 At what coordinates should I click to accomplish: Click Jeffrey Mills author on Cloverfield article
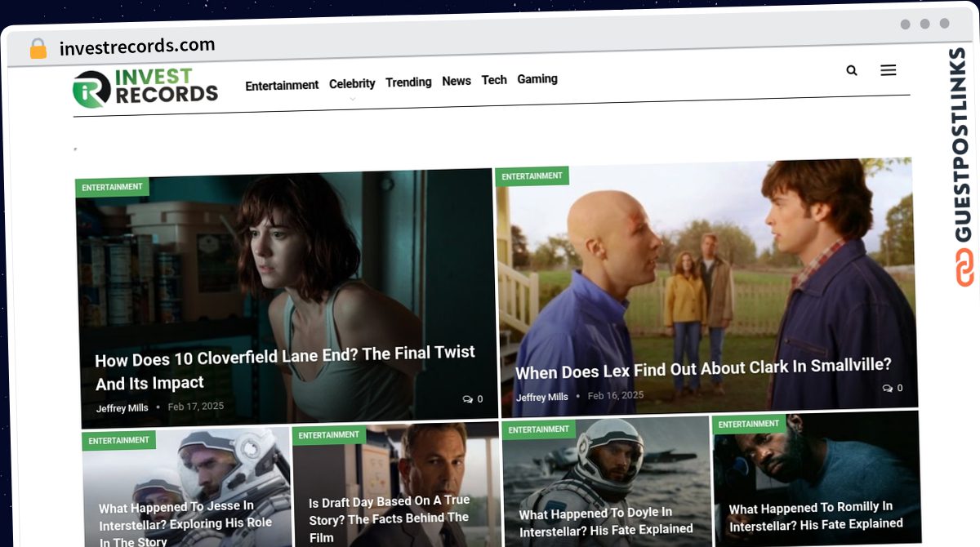tap(122, 408)
